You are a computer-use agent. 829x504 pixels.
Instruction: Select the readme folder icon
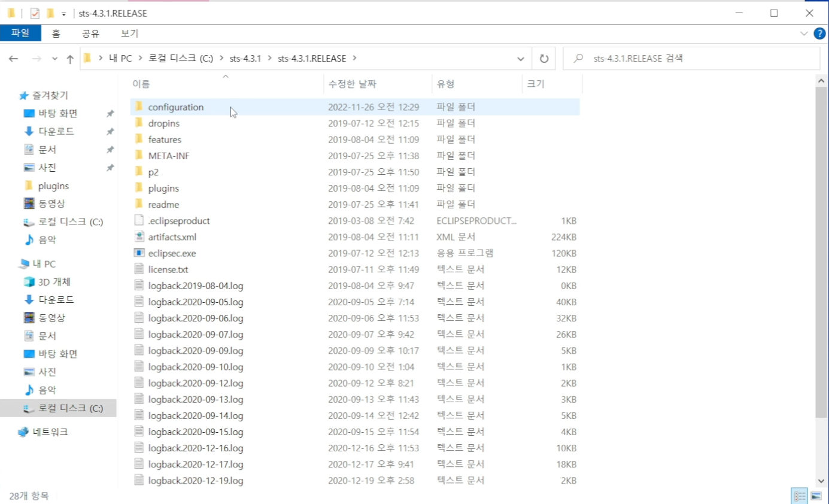[x=139, y=204]
